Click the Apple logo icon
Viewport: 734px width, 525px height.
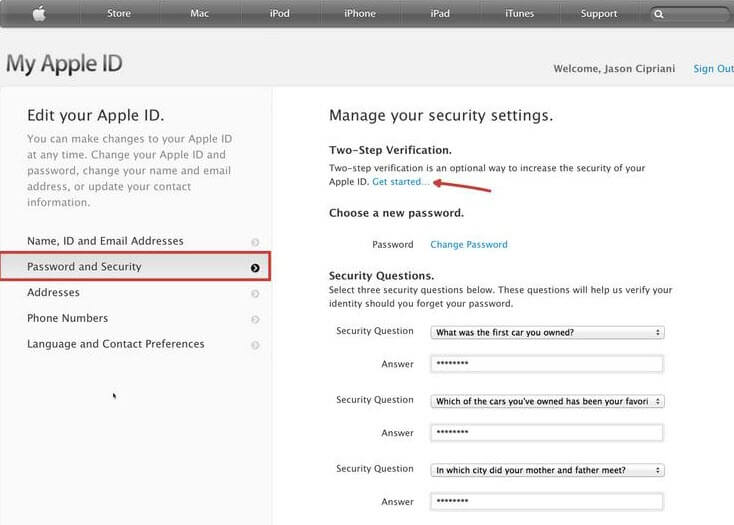click(x=39, y=14)
